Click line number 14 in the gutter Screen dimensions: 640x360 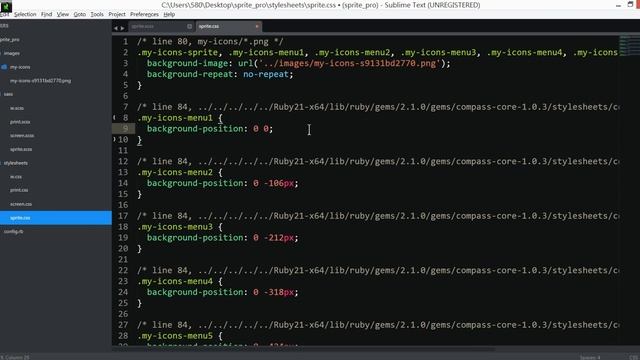click(x=123, y=183)
